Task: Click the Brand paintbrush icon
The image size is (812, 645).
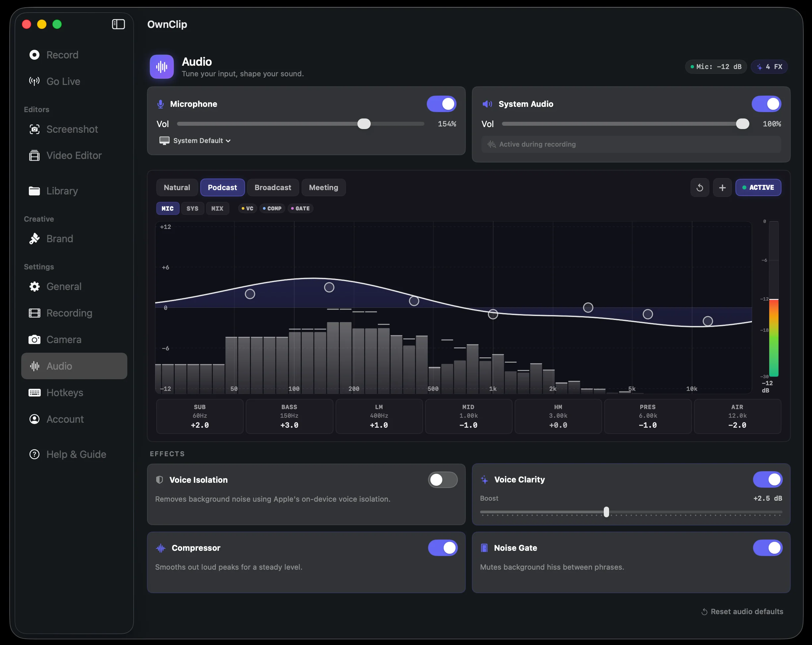Action: (x=34, y=239)
